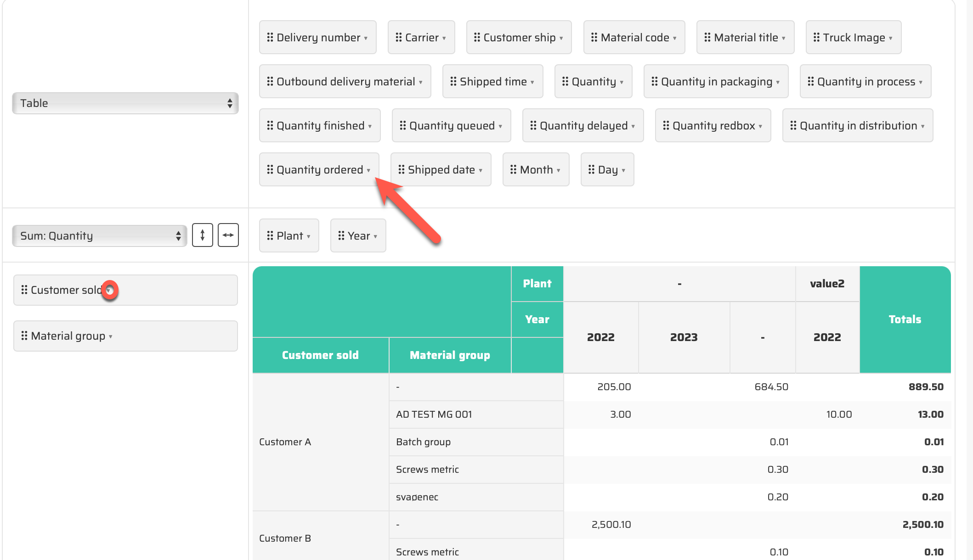973x560 pixels.
Task: Click the drag handle on Quantity redbox
Action: coord(666,125)
